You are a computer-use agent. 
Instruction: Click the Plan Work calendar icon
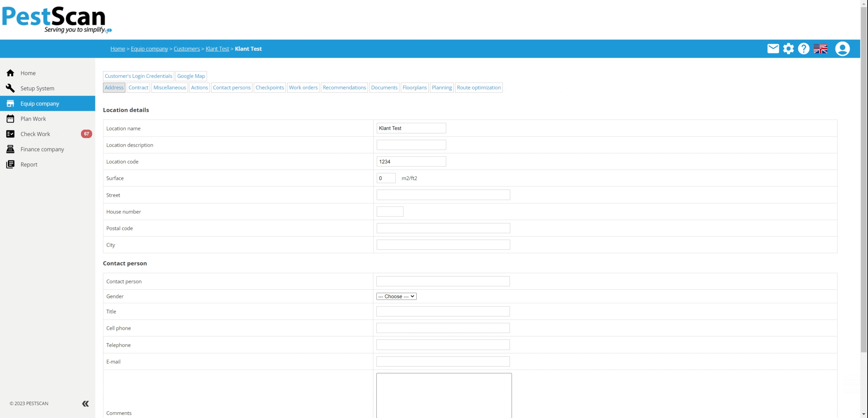10,119
